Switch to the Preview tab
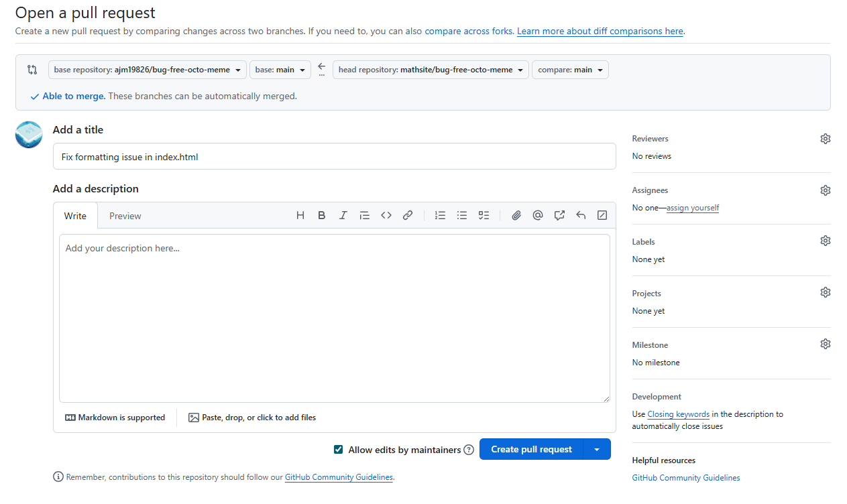 [125, 216]
